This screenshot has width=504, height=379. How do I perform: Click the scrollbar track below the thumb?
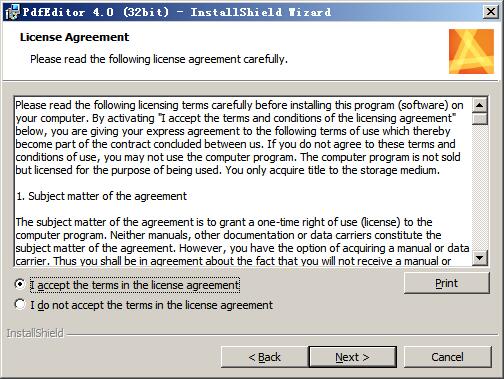[x=480, y=187]
